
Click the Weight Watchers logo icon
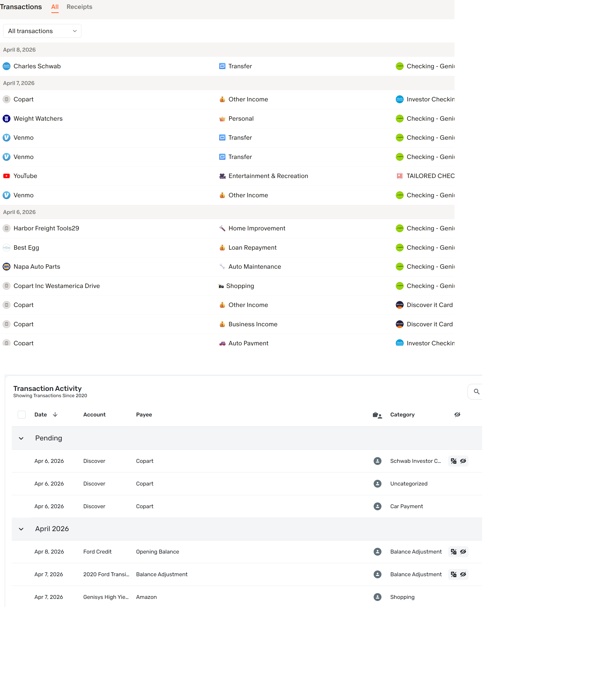(x=7, y=119)
